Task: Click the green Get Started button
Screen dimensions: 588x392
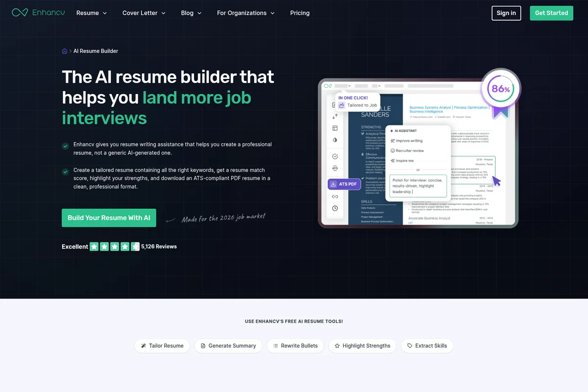Action: 551,13
